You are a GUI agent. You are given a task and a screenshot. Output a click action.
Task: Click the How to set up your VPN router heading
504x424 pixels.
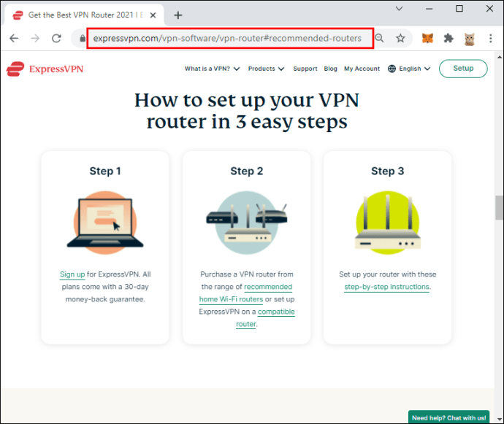click(247, 111)
